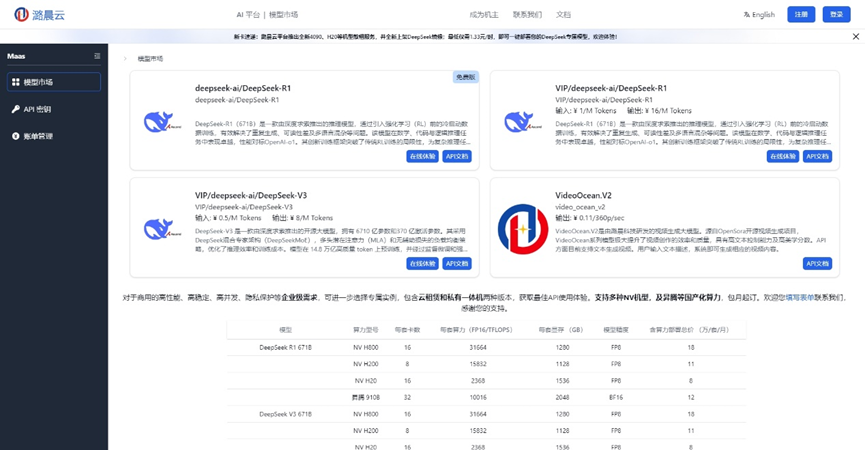Click the 每套算力 (FP16/TFLOPS) column header
Screen dimensions: 865x450
[x=476, y=330]
